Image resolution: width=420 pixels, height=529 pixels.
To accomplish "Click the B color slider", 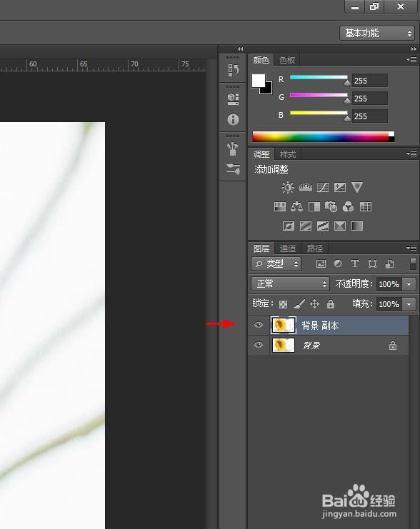I will (x=319, y=113).
